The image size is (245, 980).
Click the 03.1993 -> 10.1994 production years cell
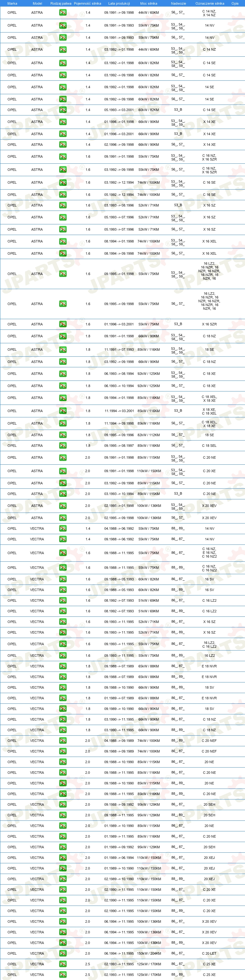click(119, 494)
